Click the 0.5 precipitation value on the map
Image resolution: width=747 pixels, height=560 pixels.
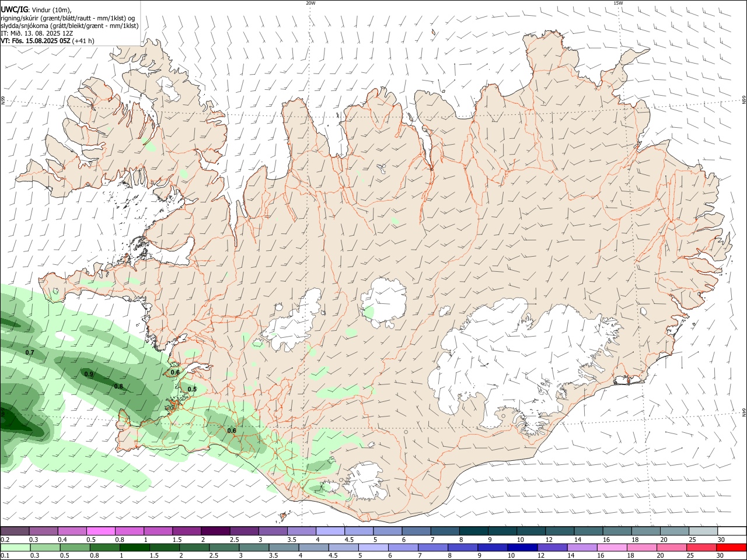click(x=192, y=389)
